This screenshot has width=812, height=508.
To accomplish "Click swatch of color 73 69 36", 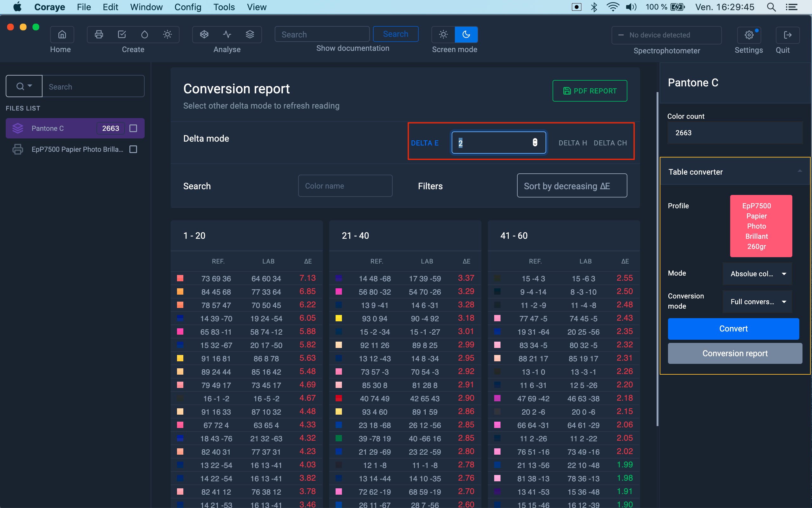I will coord(180,278).
